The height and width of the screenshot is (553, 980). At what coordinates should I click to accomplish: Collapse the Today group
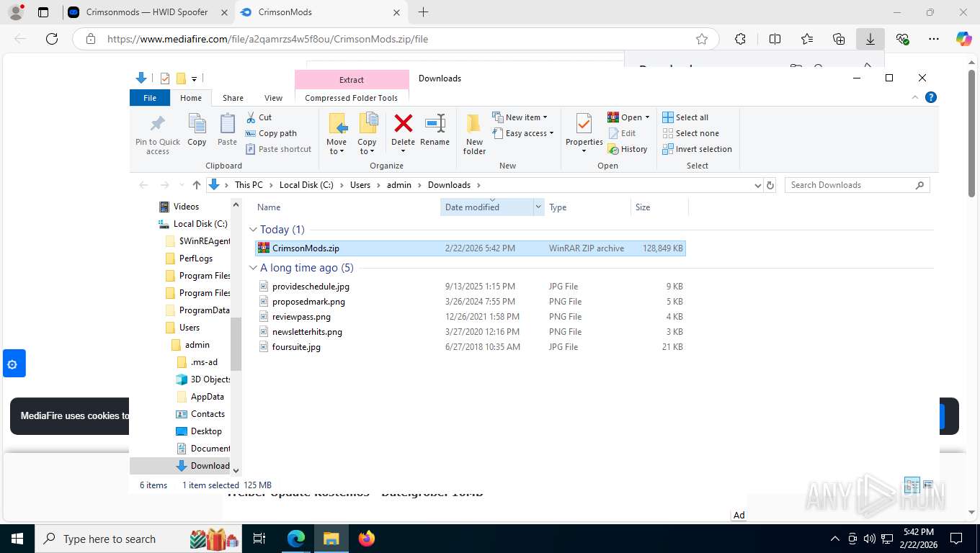pos(253,230)
